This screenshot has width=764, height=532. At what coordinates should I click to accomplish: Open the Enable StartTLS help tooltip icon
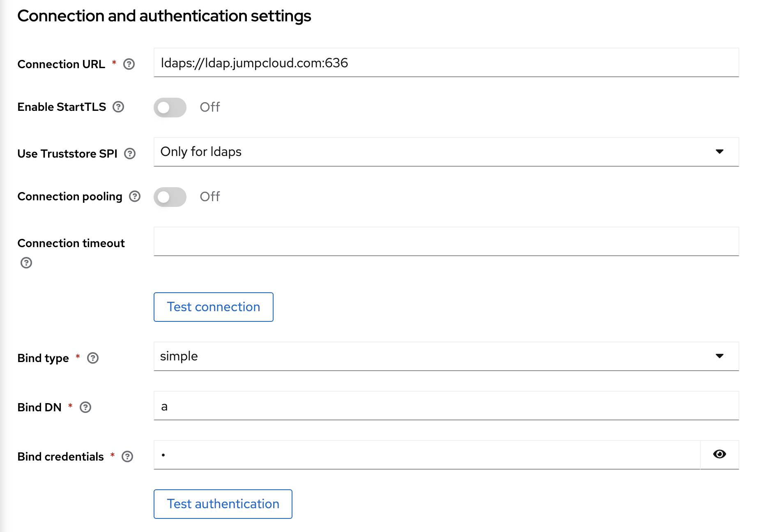pos(118,107)
